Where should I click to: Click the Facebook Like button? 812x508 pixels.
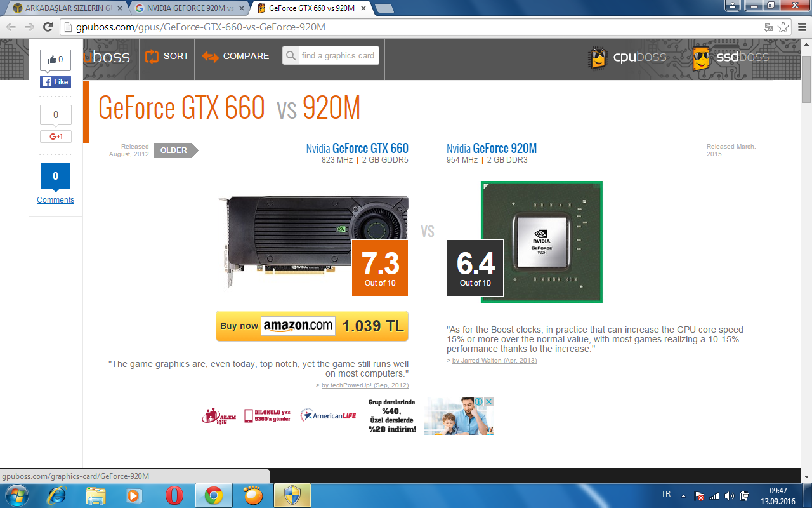(55, 82)
